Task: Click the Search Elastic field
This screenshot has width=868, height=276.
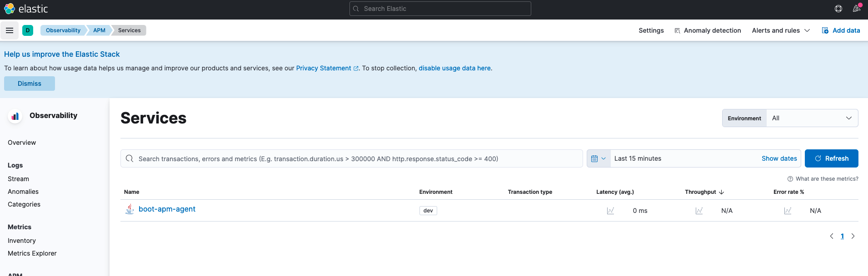Action: click(x=440, y=9)
